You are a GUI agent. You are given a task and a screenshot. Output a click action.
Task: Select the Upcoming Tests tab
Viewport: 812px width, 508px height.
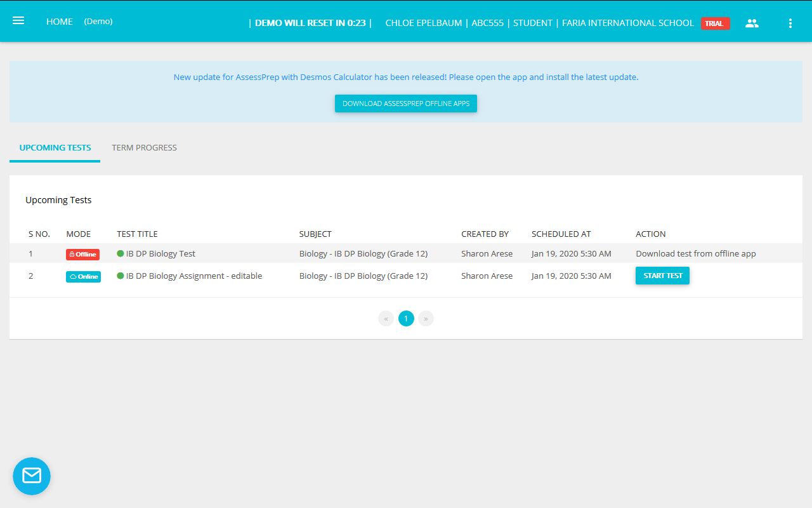(55, 148)
